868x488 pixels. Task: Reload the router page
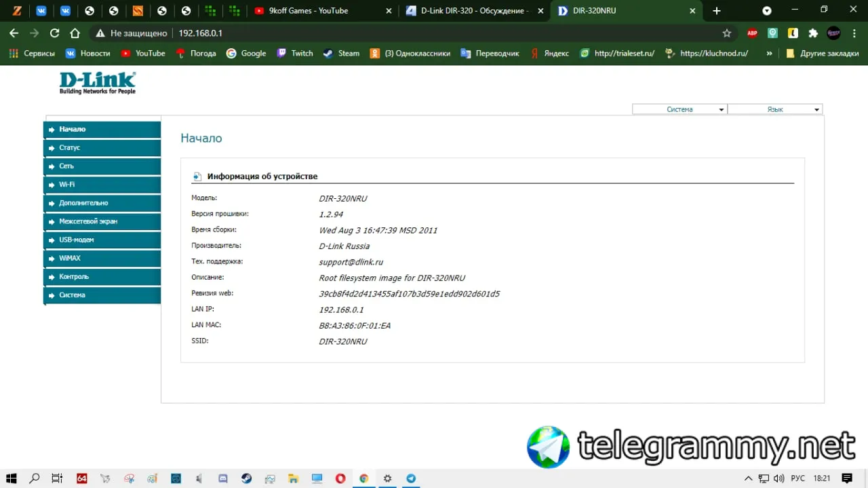click(54, 33)
